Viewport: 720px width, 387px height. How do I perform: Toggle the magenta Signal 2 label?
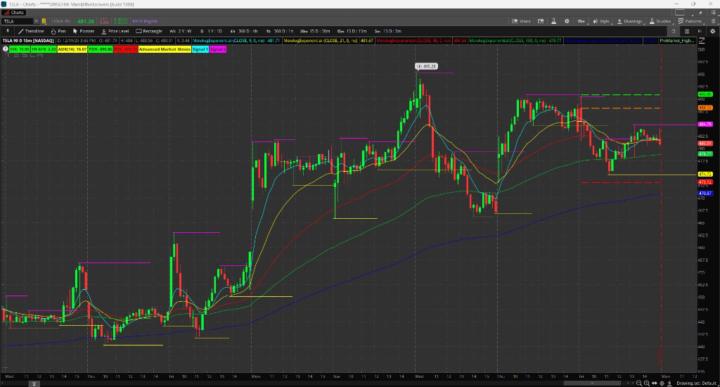(218, 49)
